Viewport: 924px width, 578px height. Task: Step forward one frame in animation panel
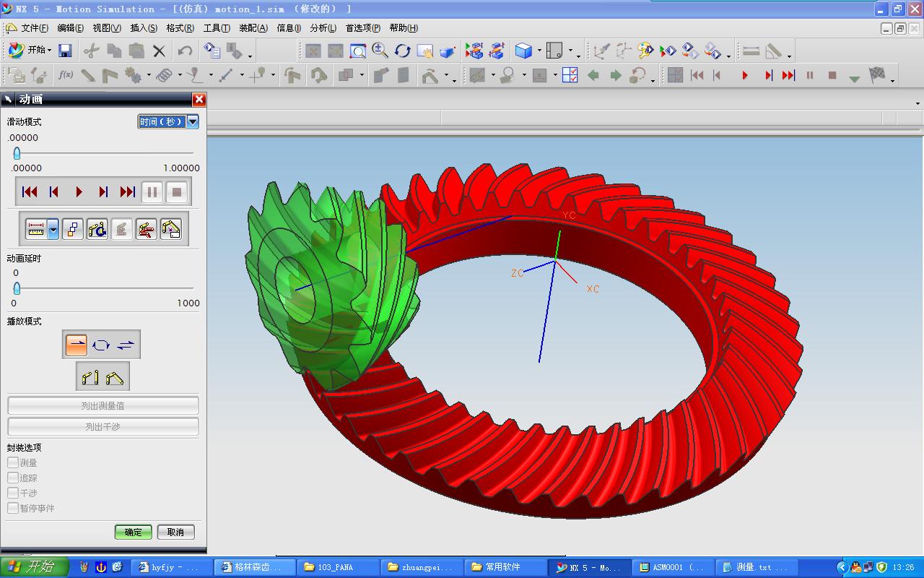coord(103,192)
